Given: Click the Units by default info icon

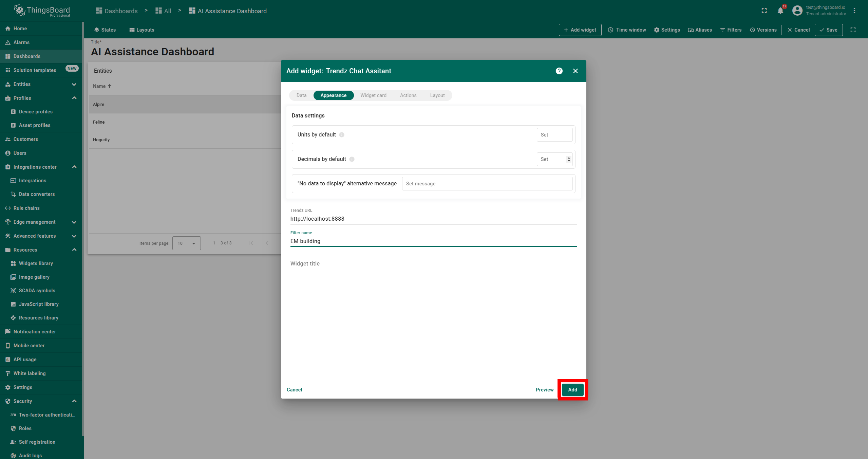Looking at the screenshot, I should [x=342, y=135].
